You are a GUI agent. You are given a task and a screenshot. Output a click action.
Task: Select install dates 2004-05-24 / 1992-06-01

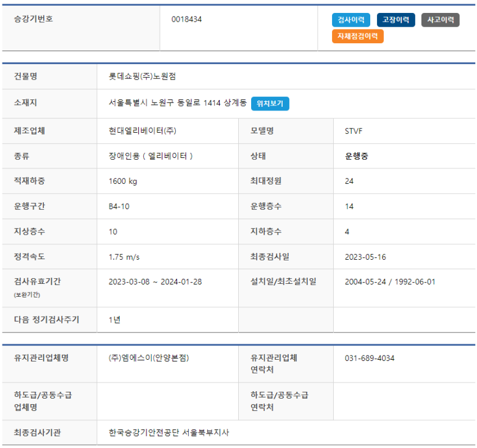pos(390,282)
